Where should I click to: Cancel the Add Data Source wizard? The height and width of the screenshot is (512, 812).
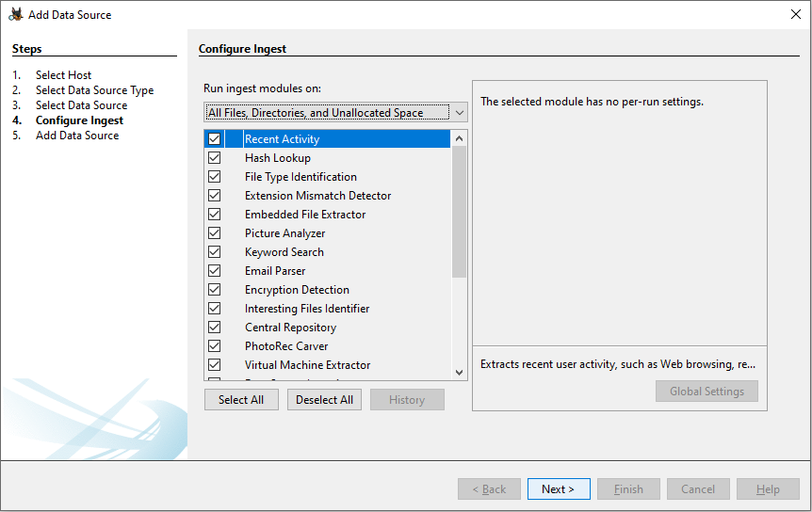pyautogui.click(x=698, y=489)
